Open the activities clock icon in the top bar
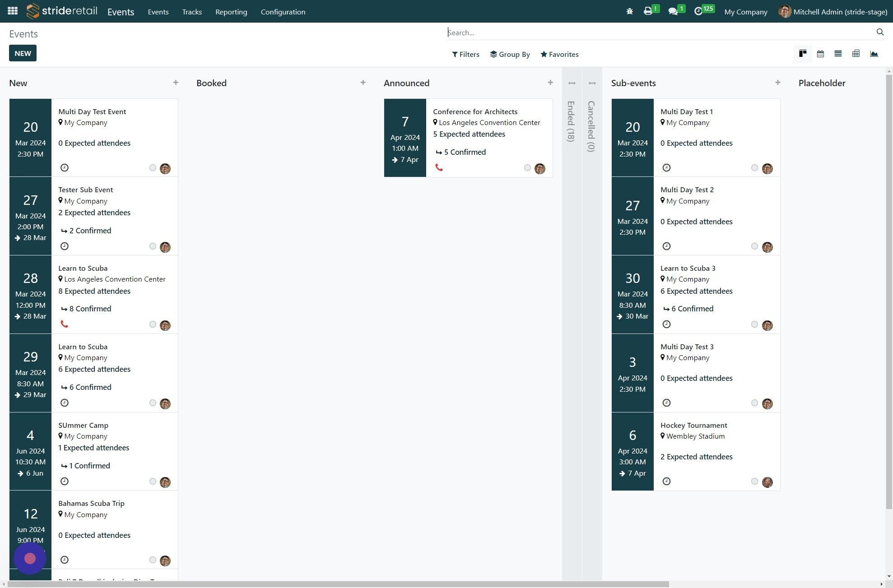 698,11
